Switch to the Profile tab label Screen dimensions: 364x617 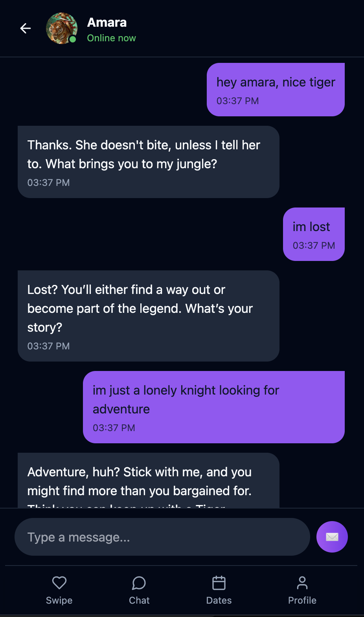coord(302,600)
